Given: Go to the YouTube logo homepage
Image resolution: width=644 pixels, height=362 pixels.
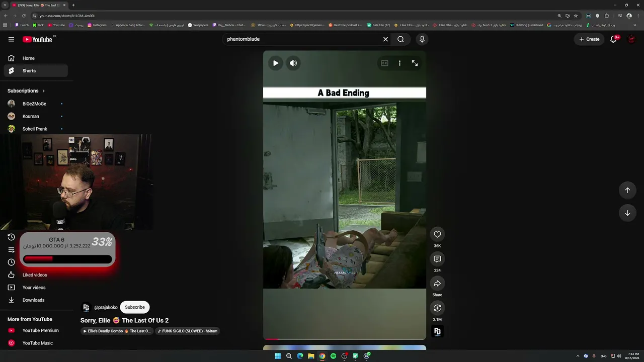Looking at the screenshot, I should [x=37, y=39].
